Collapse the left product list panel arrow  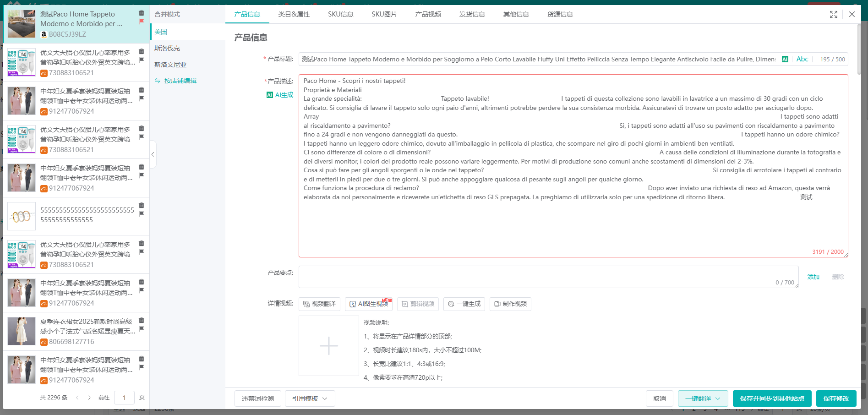[153, 155]
